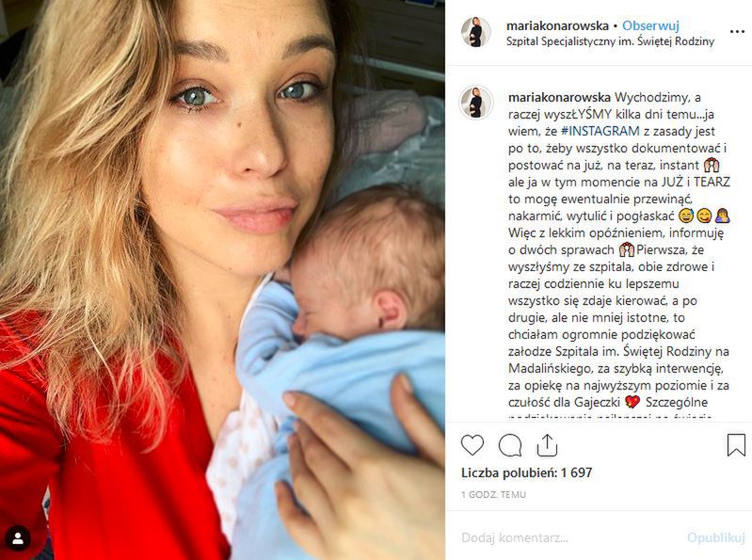Open location Szpital Specjalistyczny im. Świętej Rodziny
Image resolution: width=752 pixels, height=560 pixels.
tap(611, 41)
